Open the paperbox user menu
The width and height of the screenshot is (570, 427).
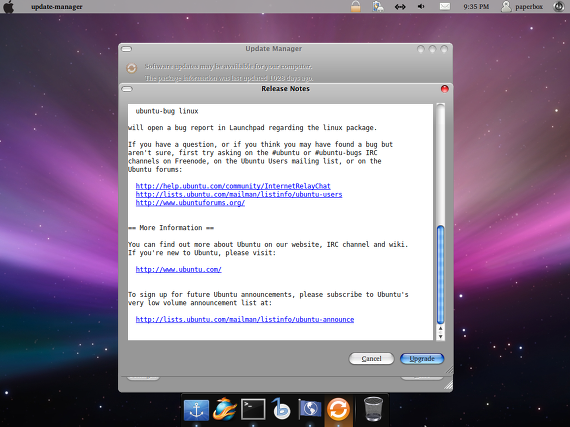pyautogui.click(x=522, y=6)
